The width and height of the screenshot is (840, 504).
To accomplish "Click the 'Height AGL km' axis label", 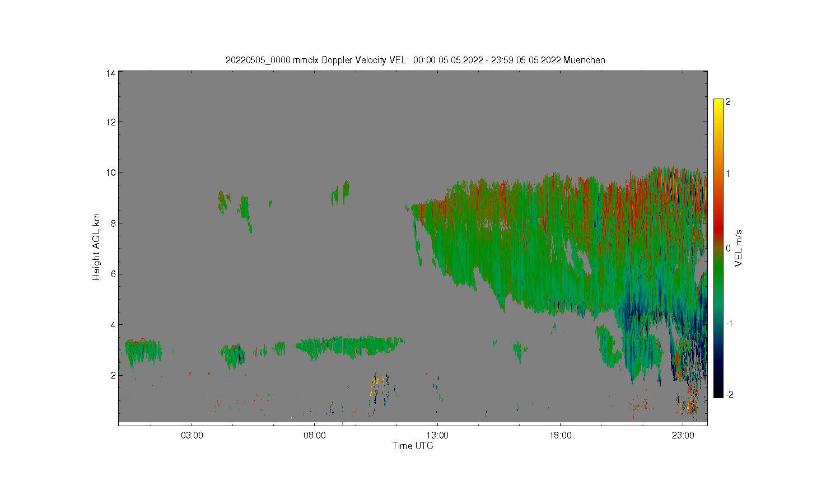I will [96, 247].
